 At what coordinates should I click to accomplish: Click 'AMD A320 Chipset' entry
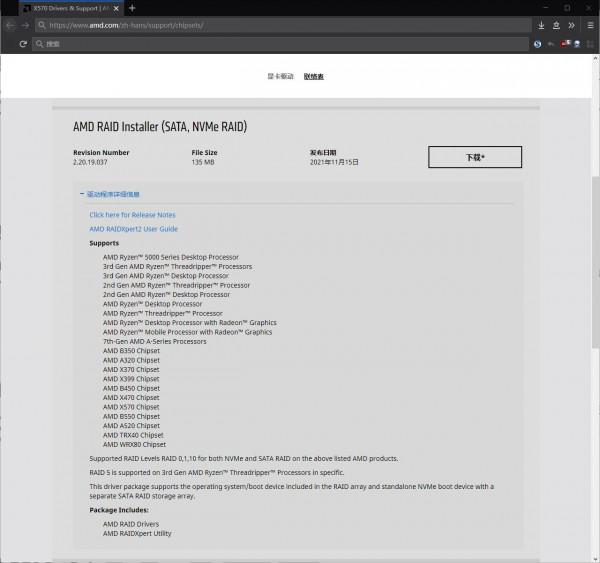[131, 360]
